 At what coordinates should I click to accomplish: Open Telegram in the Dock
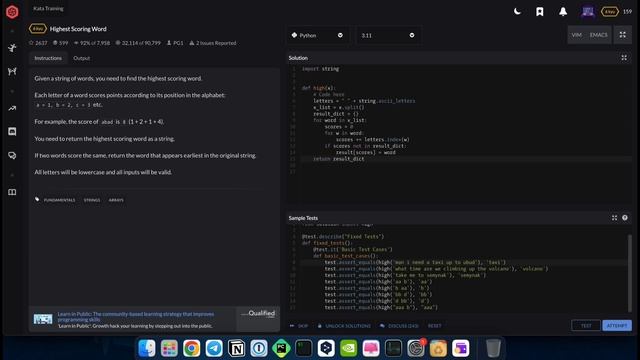[214, 348]
